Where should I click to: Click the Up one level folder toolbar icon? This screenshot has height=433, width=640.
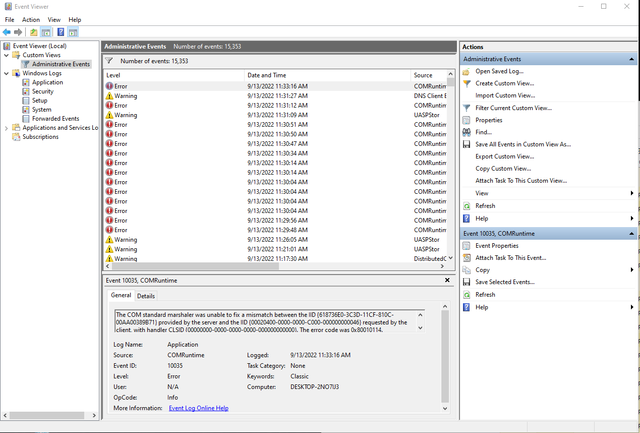34,32
